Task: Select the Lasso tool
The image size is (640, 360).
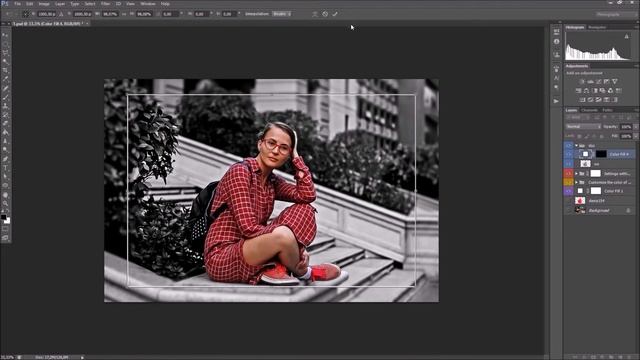Action: click(5, 53)
